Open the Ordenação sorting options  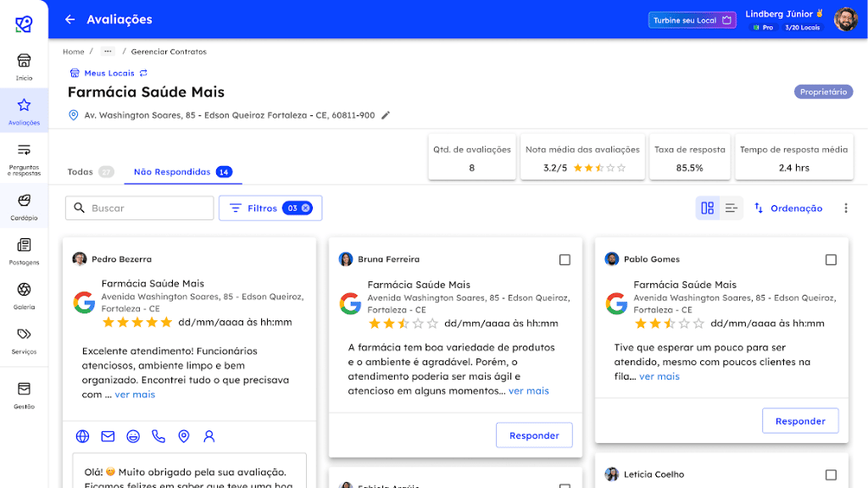point(788,208)
